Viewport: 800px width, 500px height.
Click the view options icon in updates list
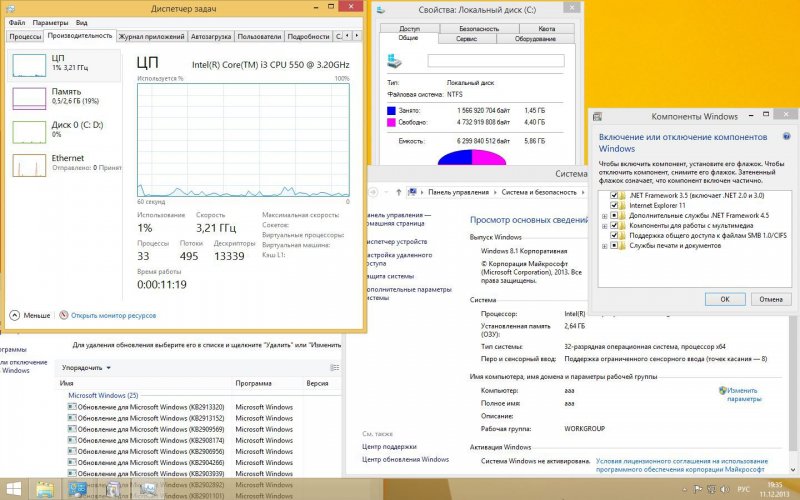click(335, 367)
